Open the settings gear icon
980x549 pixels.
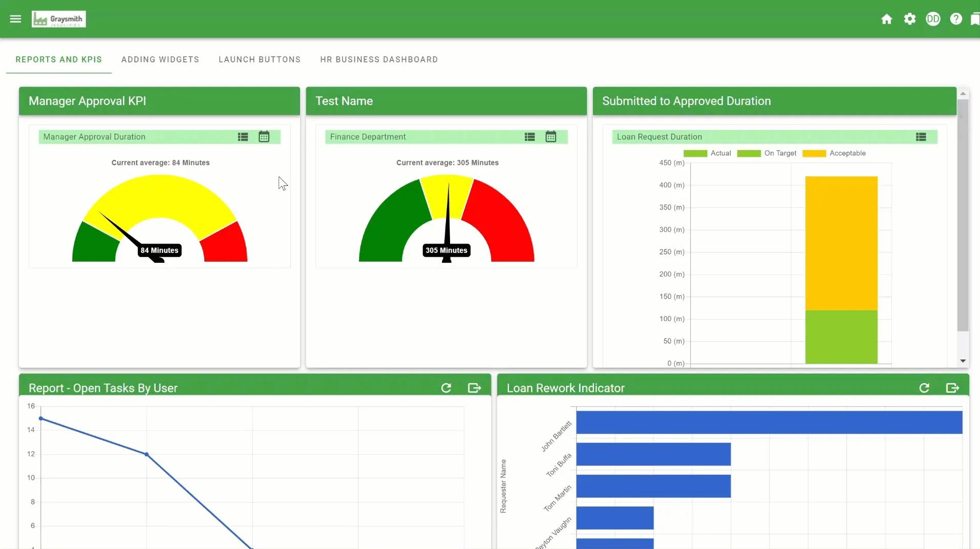tap(909, 19)
